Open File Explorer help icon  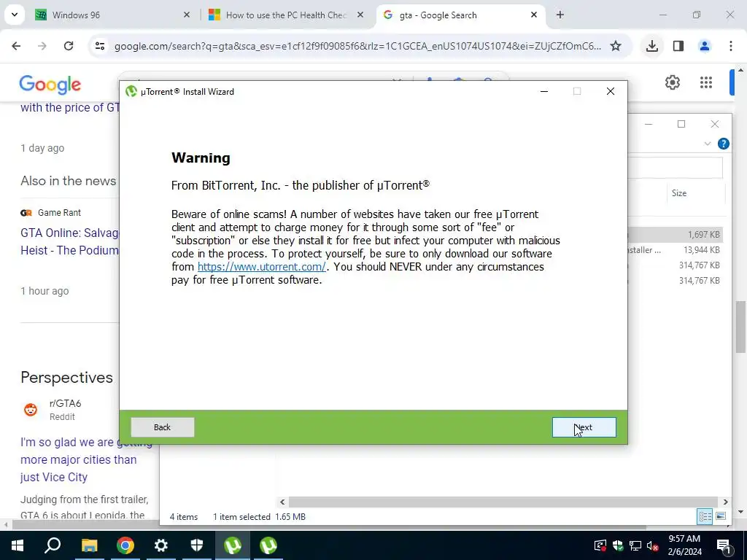723,144
